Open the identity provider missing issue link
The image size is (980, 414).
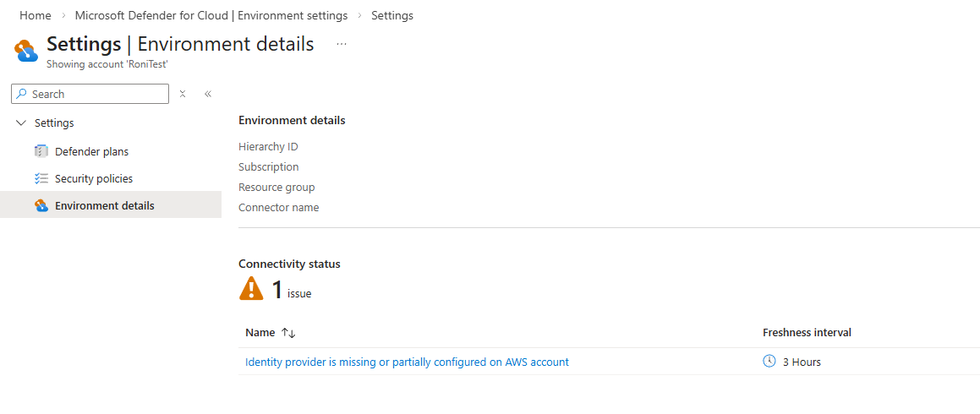coord(407,362)
